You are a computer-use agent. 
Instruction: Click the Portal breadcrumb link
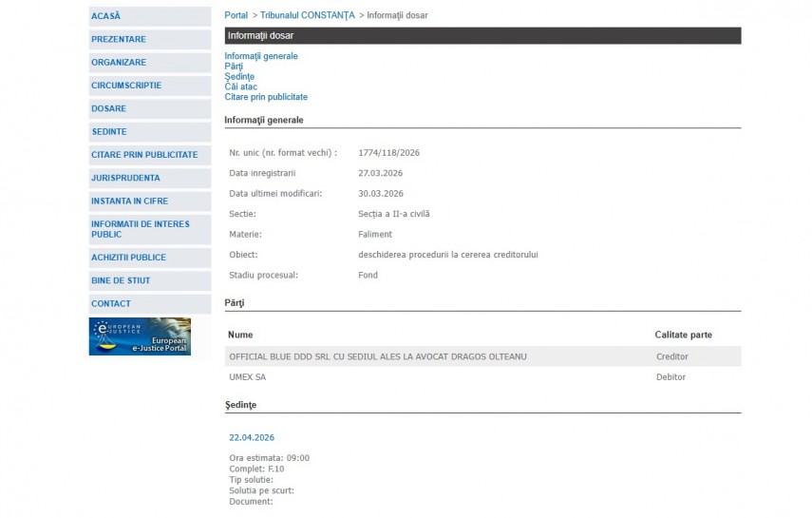click(x=236, y=15)
